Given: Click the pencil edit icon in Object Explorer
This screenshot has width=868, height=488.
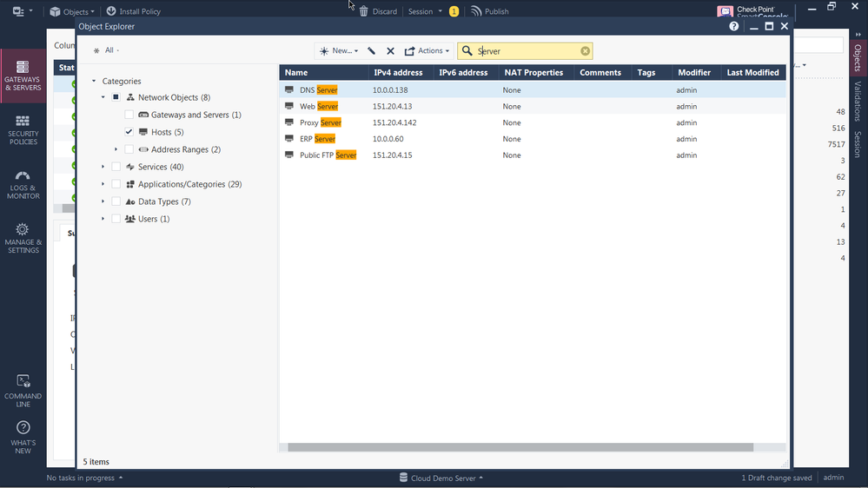Looking at the screenshot, I should [x=372, y=51].
